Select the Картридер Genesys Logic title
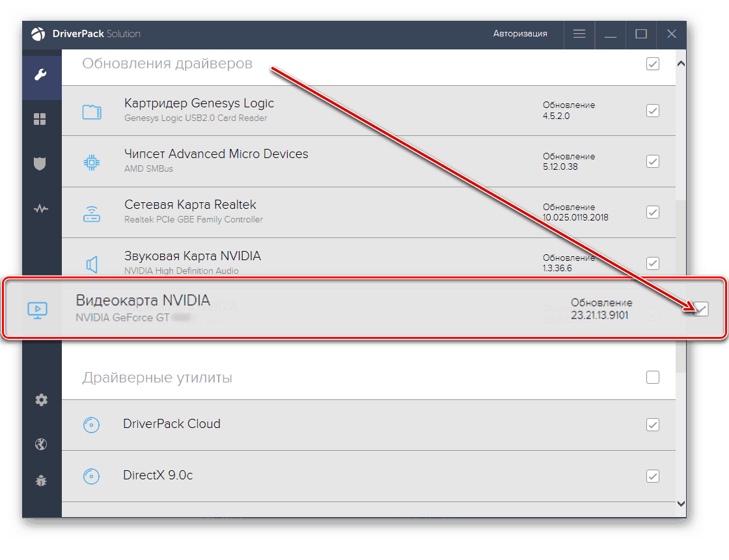729x560 pixels. click(199, 103)
